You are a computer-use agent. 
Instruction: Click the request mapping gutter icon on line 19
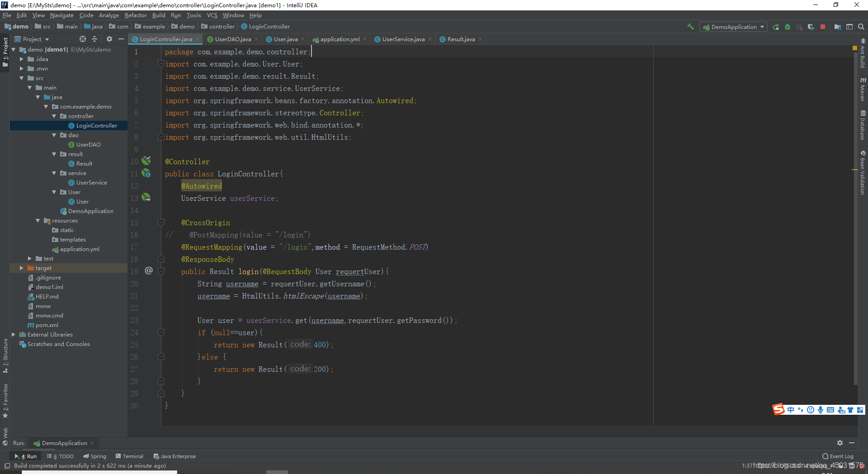(149, 270)
